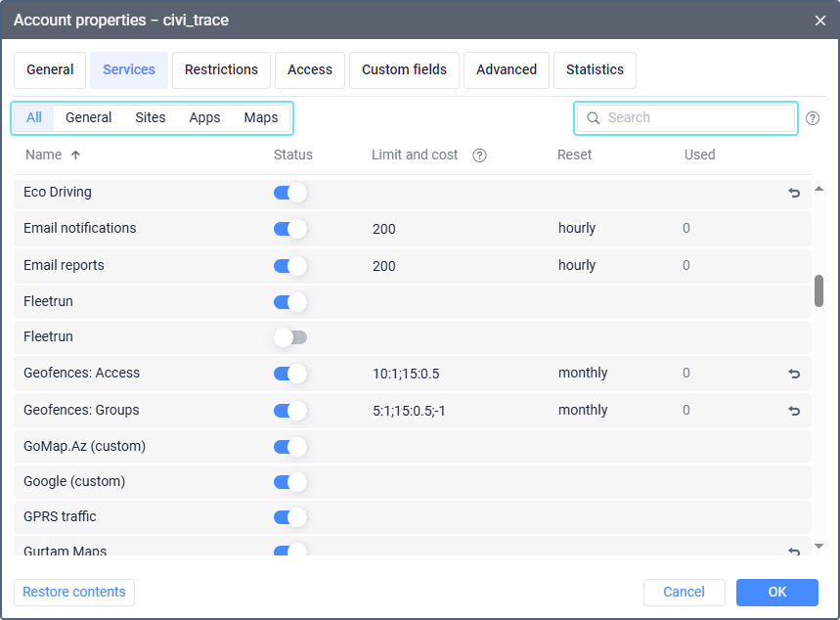
Task: Open the help icon beside the search box
Action: (x=813, y=118)
